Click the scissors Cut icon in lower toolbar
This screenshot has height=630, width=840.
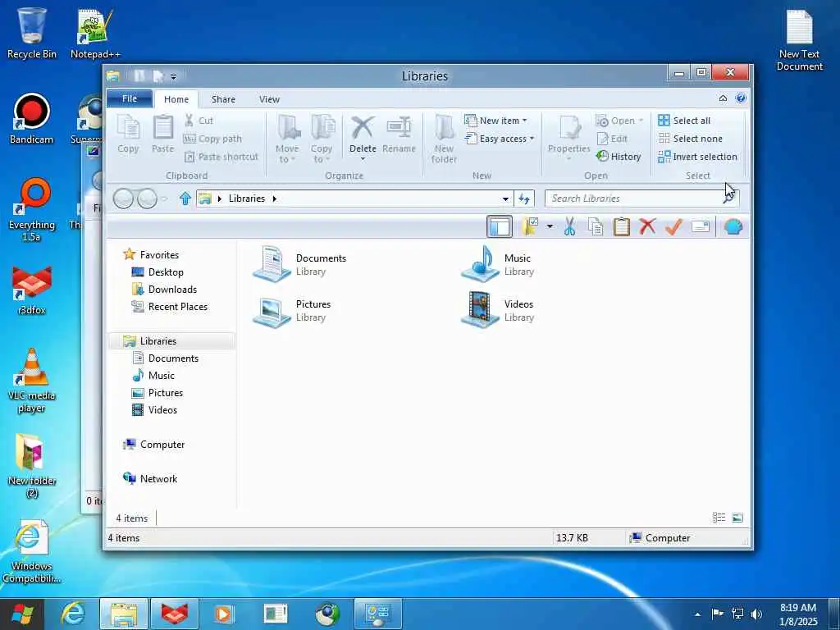pos(569,226)
